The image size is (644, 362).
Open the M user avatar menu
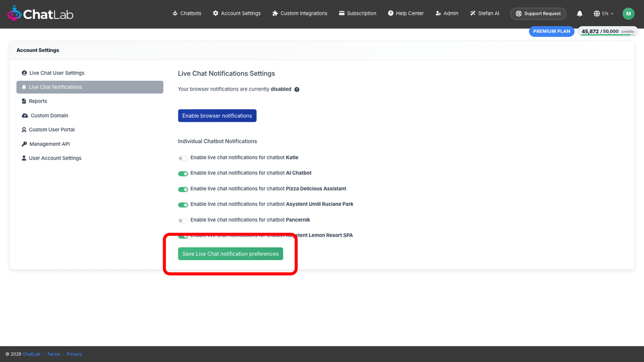click(x=628, y=13)
